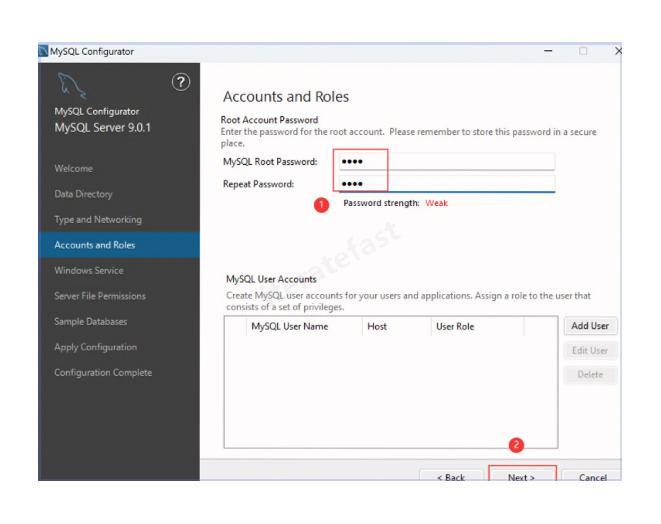661x524 pixels.
Task: Click the MySQL Server 9.0.1 text
Action: coord(102,128)
